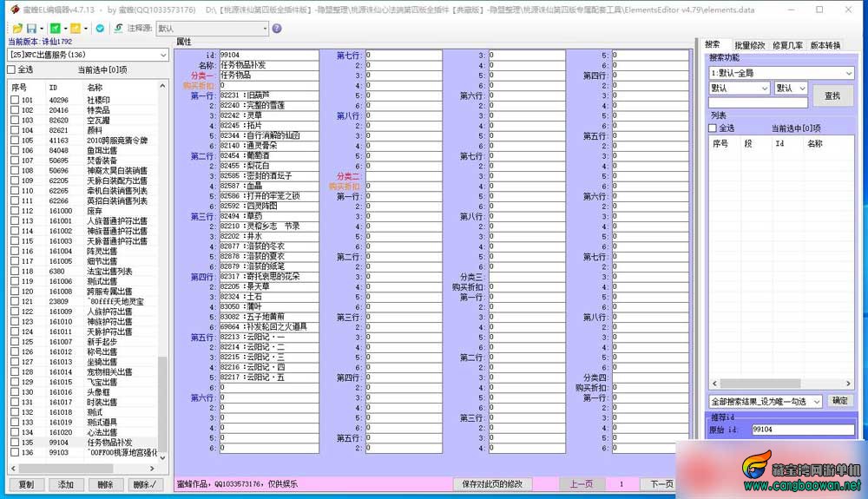The width and height of the screenshot is (868, 499).
Task: Switch to the 批量修改 tab
Action: tap(750, 45)
